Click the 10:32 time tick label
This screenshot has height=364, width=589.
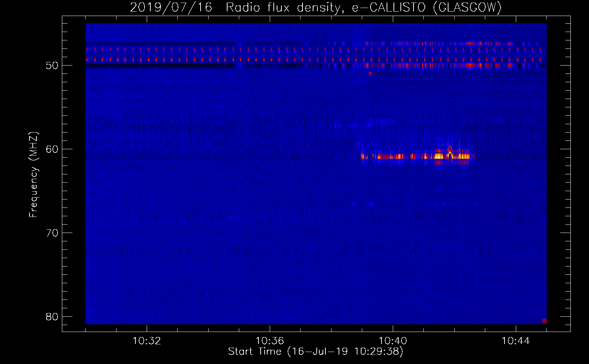[x=147, y=341]
